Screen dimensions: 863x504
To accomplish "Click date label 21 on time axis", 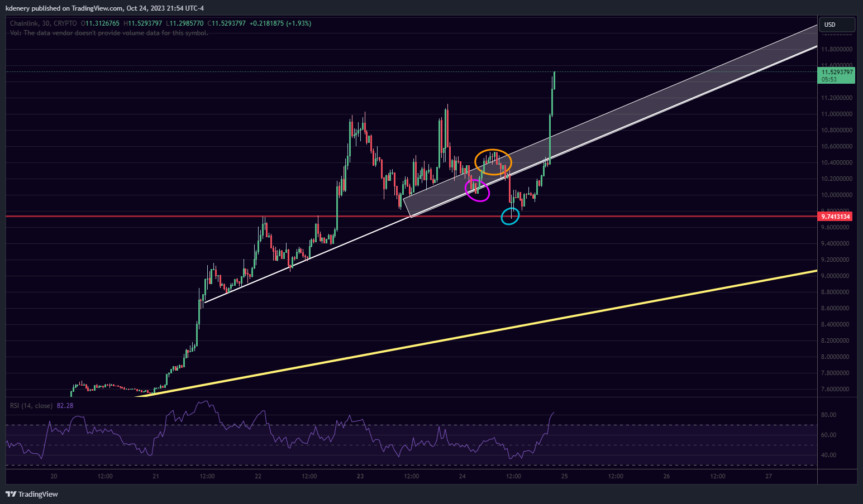I will [156, 476].
